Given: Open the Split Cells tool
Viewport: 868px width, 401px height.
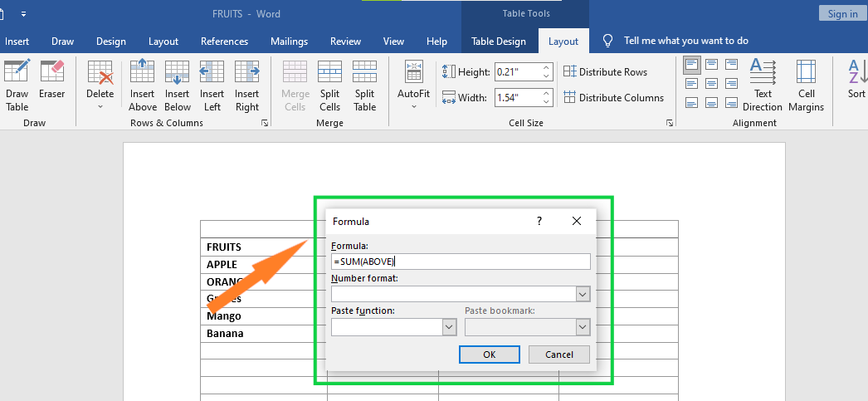Looking at the screenshot, I should (x=329, y=86).
